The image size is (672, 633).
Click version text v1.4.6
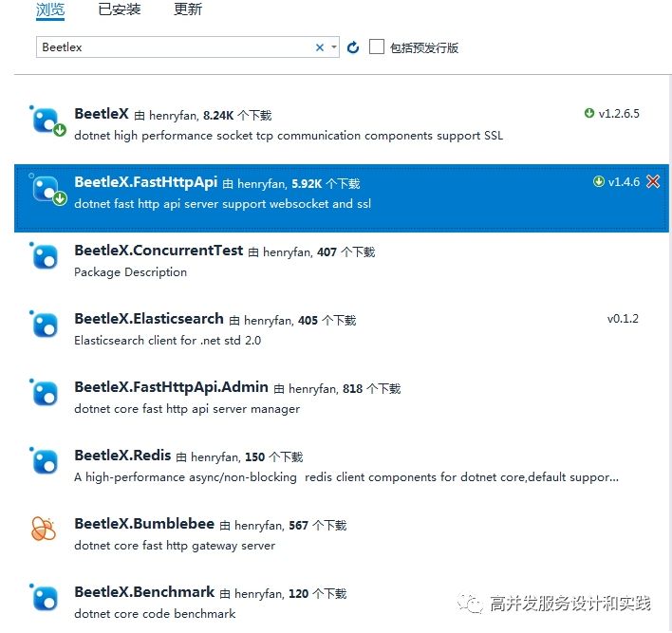(624, 182)
